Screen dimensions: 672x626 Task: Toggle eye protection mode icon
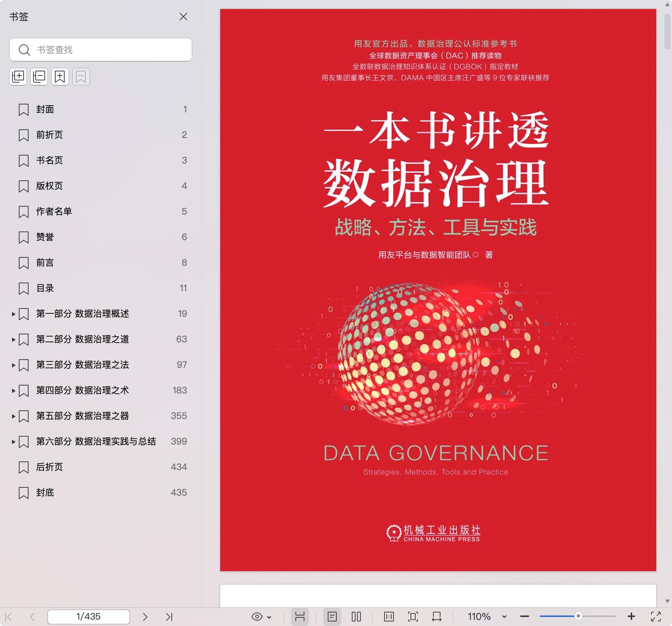tap(257, 617)
